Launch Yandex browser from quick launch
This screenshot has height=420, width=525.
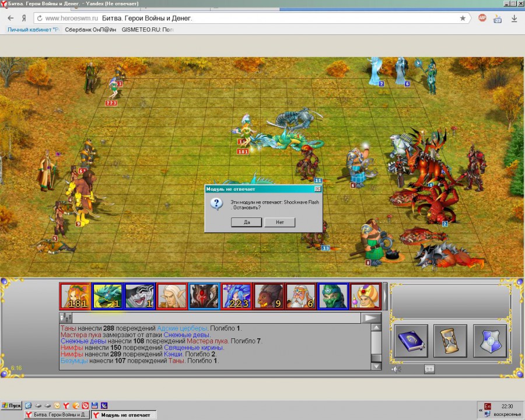pos(66,405)
